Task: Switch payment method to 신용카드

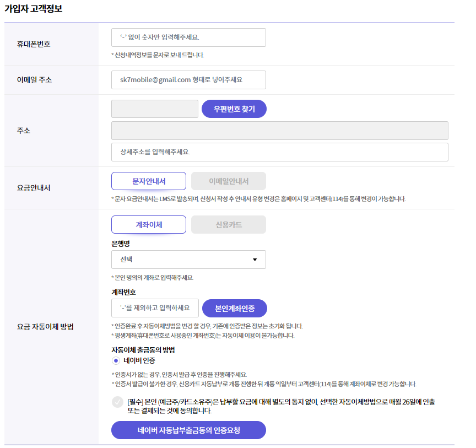Action: click(228, 224)
